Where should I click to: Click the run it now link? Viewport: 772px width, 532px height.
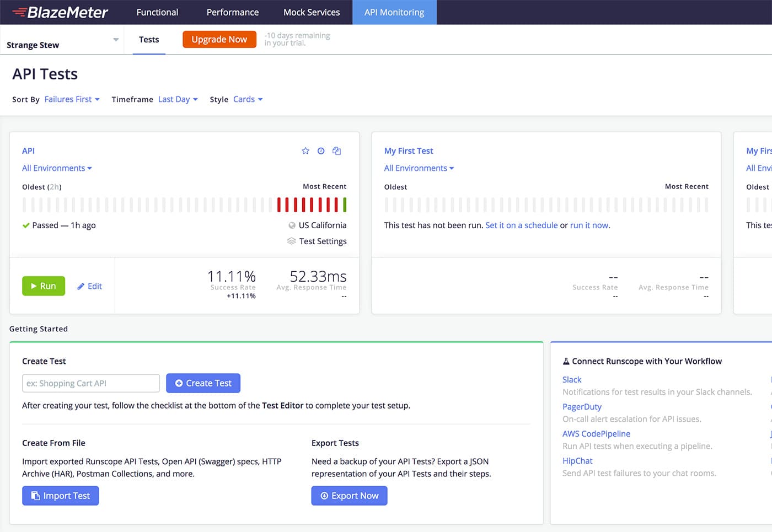coord(589,225)
